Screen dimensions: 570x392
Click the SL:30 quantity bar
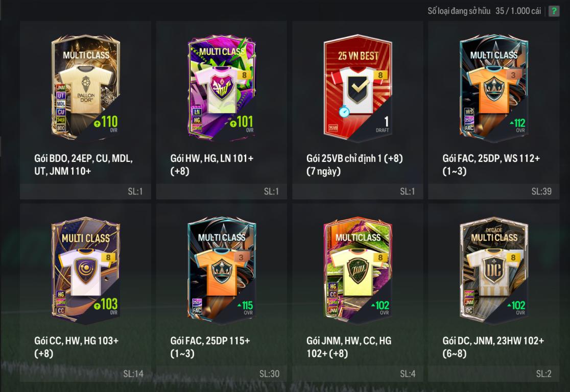[x=222, y=374]
